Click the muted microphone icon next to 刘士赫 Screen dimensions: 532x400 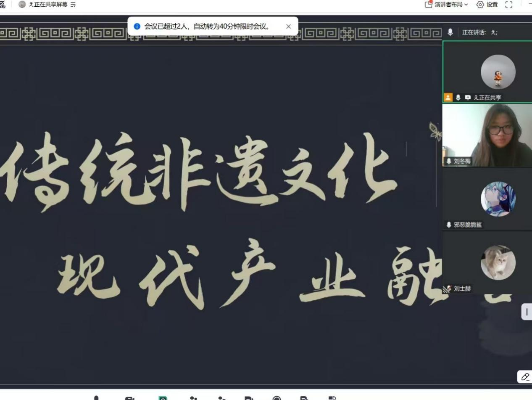(x=448, y=289)
